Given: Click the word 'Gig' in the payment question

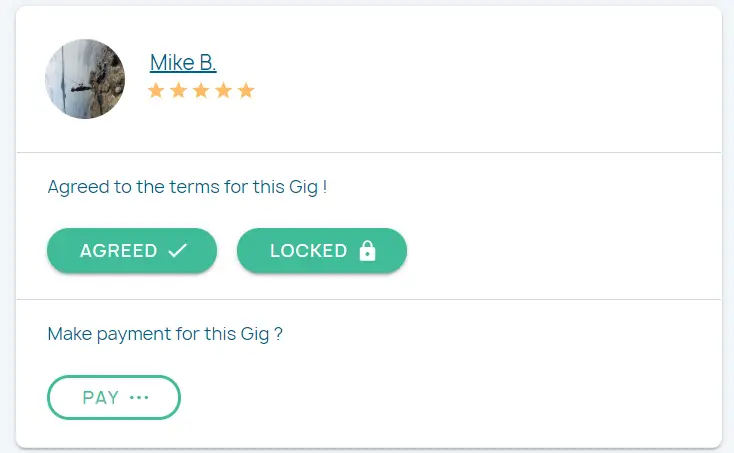Looking at the screenshot, I should pos(255,334).
